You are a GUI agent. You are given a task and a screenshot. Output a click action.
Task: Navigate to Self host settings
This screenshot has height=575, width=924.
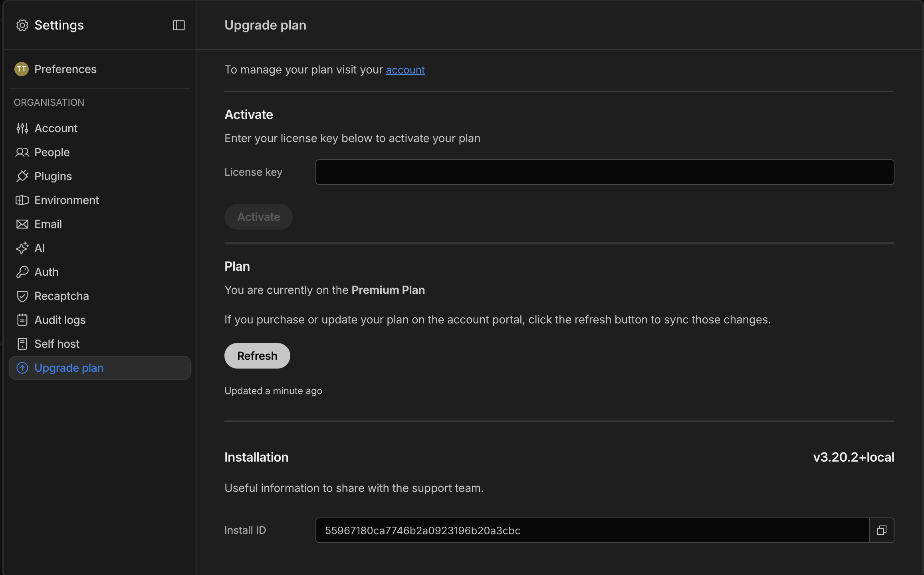pyautogui.click(x=57, y=344)
